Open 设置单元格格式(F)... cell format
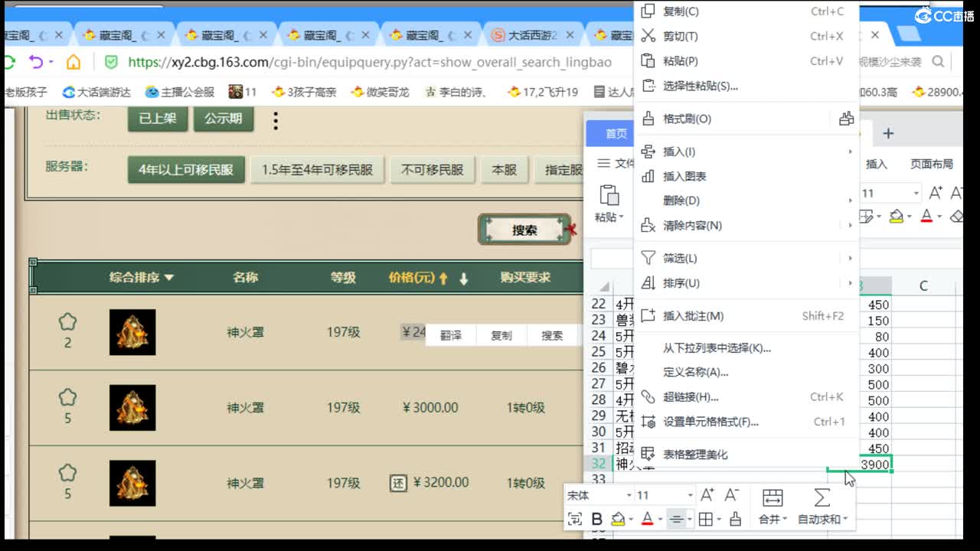 tap(746, 422)
